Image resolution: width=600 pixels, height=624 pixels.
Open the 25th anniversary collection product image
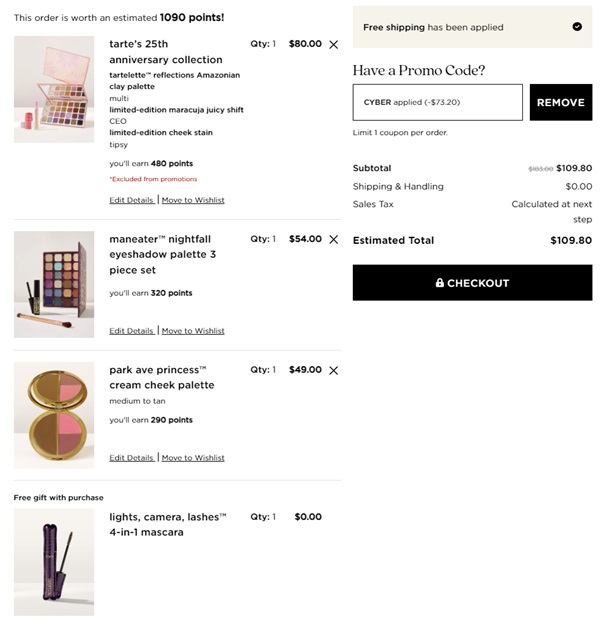54,89
